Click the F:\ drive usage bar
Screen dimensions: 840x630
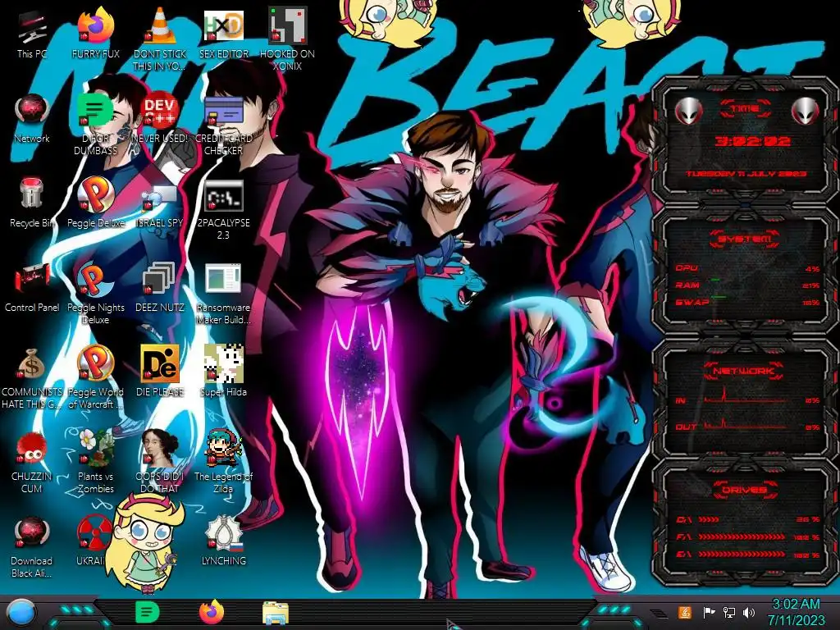point(742,536)
